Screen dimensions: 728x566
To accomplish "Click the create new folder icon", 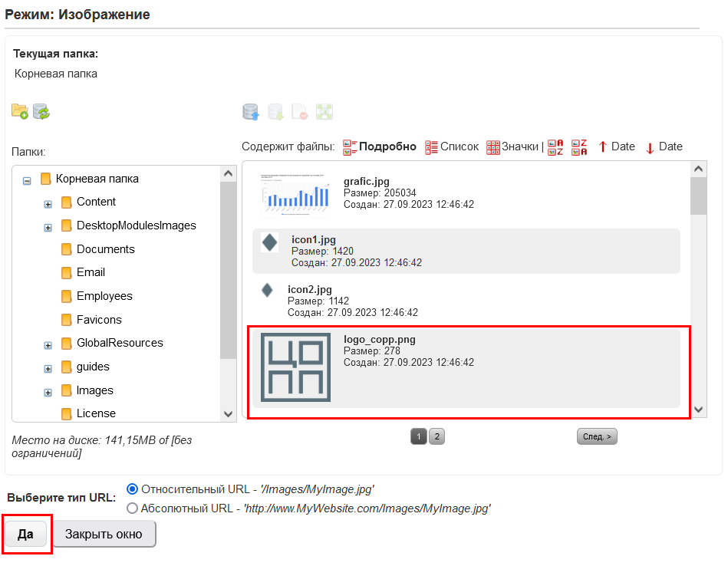I will (20, 112).
